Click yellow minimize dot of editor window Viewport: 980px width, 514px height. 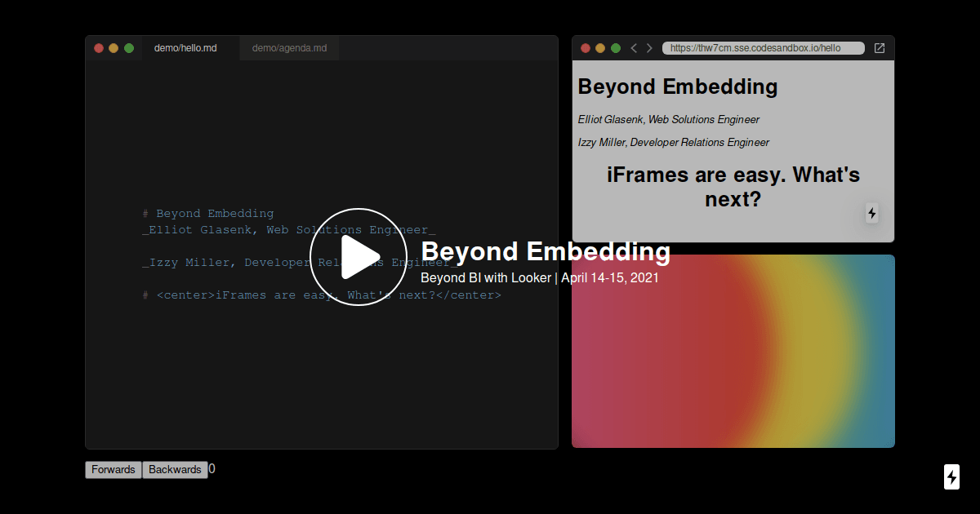pyautogui.click(x=114, y=48)
